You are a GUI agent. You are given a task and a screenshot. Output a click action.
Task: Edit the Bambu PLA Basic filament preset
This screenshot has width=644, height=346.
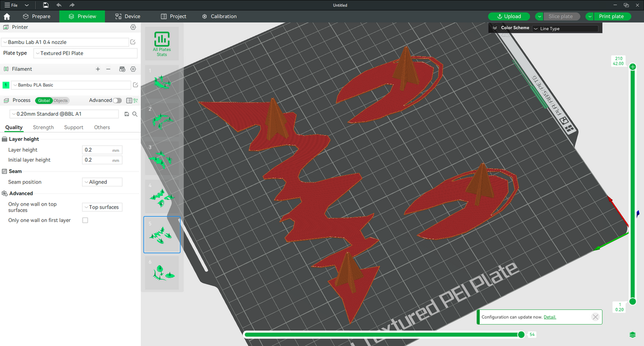coord(135,85)
